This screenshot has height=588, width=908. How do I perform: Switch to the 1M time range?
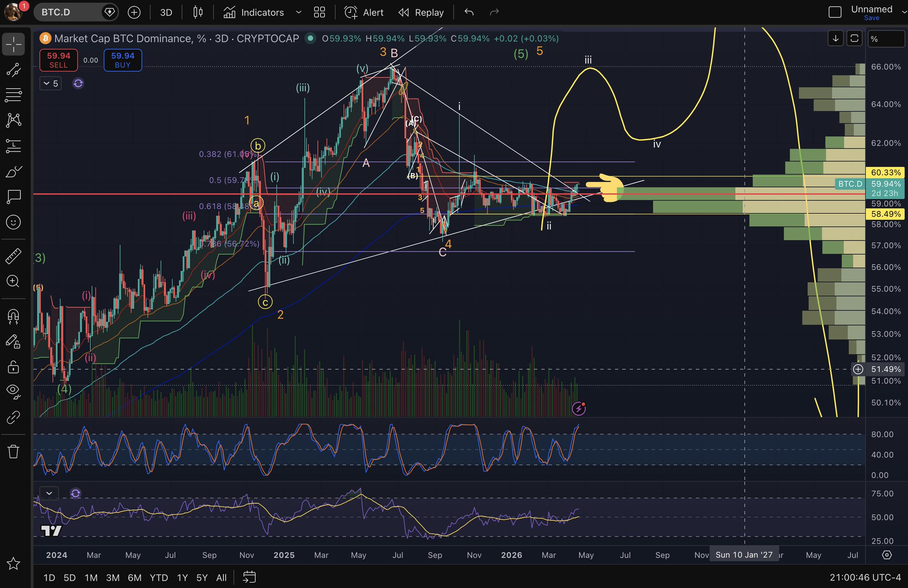(91, 577)
